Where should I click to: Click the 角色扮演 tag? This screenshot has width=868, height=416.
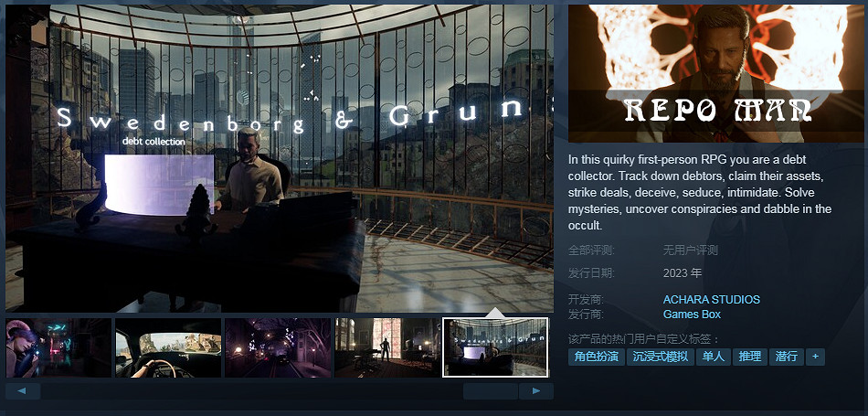(597, 357)
